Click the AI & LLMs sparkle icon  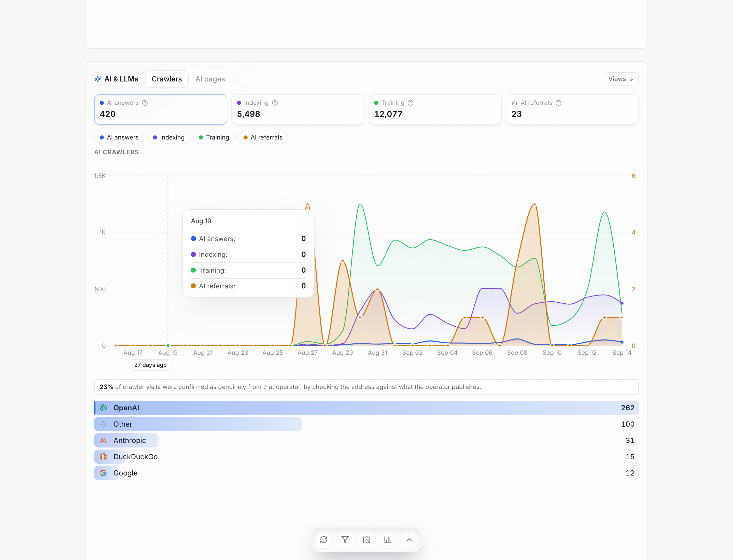click(98, 79)
